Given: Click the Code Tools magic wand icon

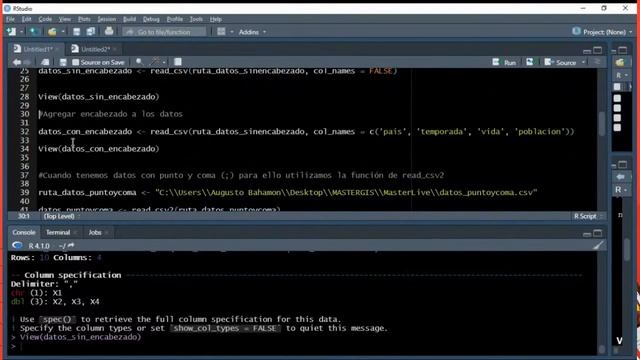Looking at the screenshot, I should tap(155, 62).
